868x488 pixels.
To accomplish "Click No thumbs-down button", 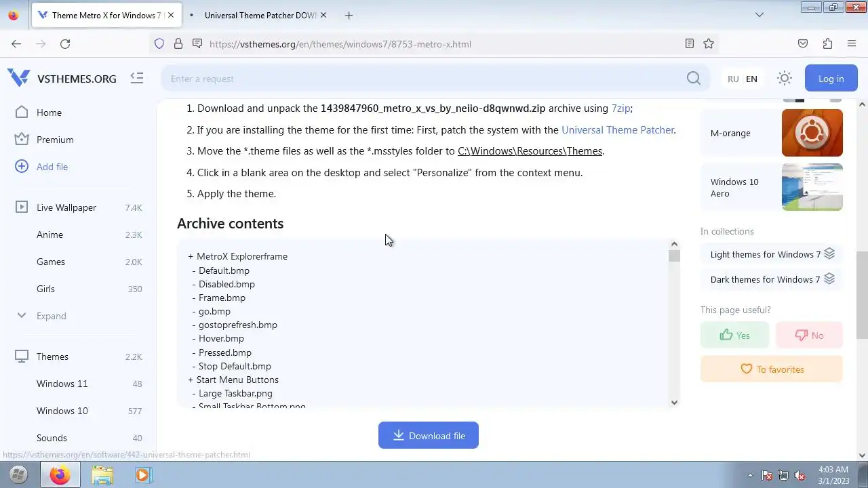I will point(809,335).
